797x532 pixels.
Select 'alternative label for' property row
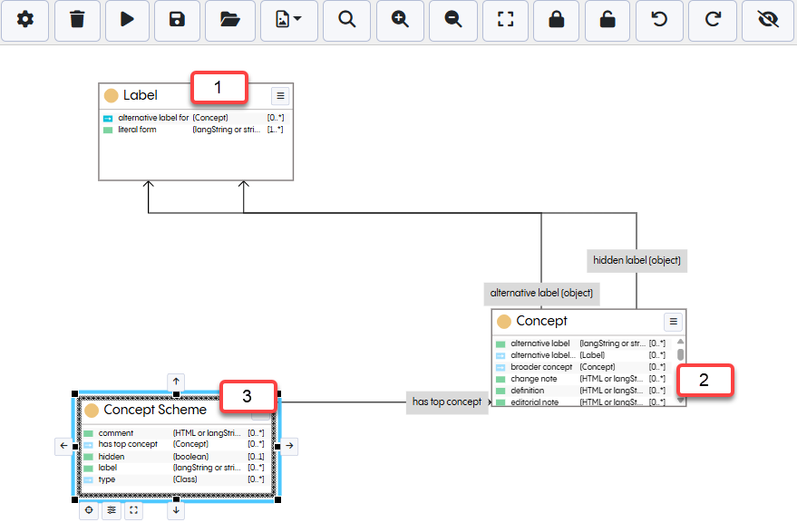point(194,118)
